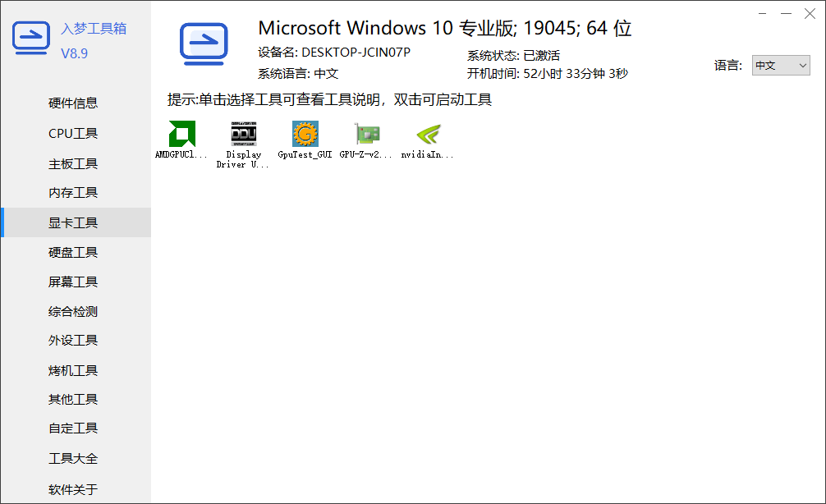Image resolution: width=826 pixels, height=504 pixels.
Task: Select 自定工具 custom tools item
Action: 73,428
